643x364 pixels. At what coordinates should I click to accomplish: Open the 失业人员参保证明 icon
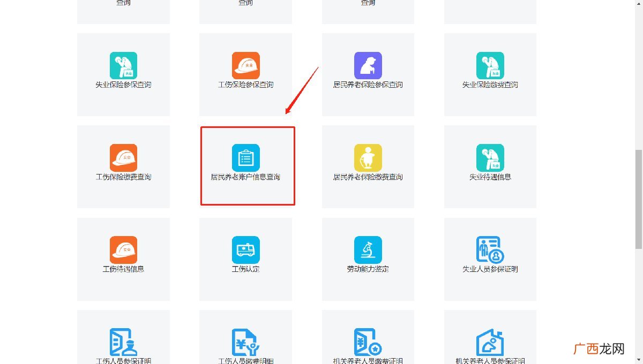point(490,250)
